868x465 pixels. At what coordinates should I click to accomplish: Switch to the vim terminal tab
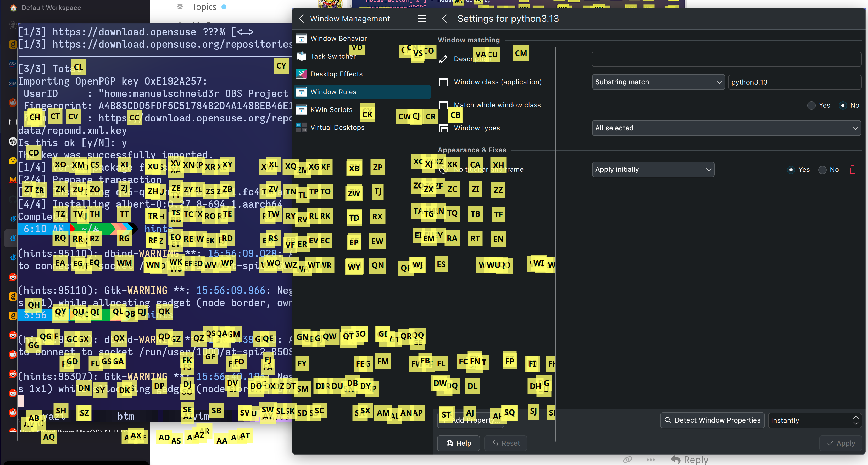[201, 417]
